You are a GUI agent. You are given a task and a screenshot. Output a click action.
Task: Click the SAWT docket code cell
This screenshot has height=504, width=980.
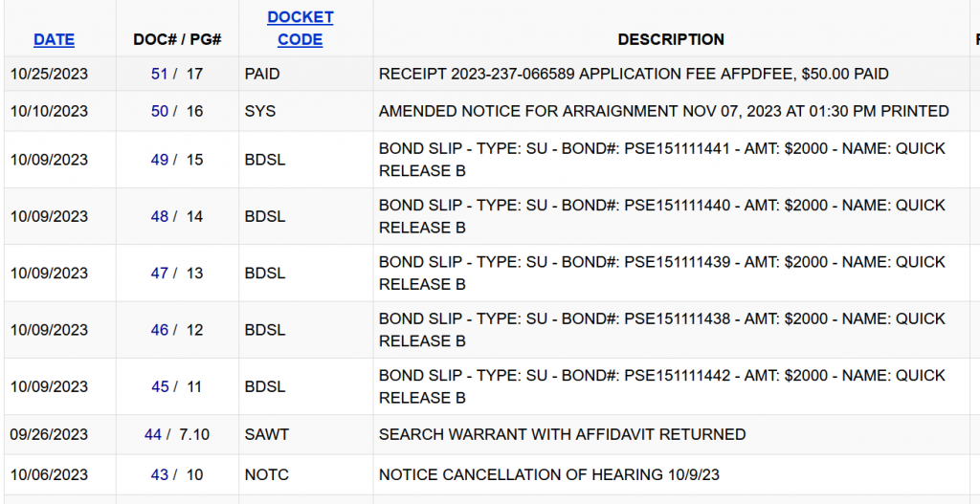tap(266, 434)
